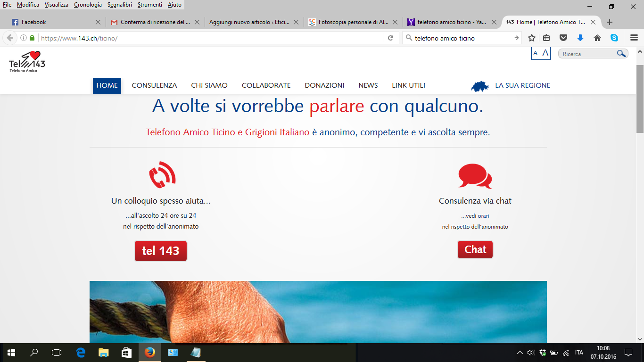Open the Pocket icon in toolbar

point(563,38)
